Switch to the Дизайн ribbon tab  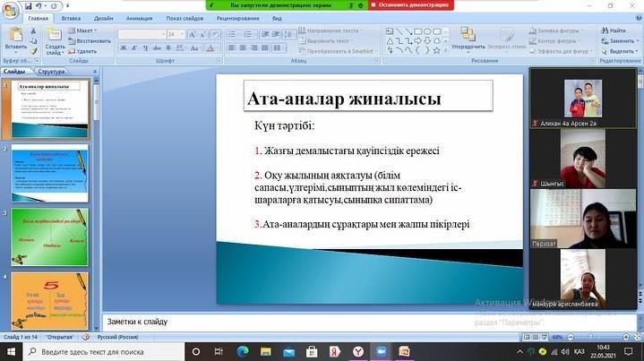coord(103,18)
